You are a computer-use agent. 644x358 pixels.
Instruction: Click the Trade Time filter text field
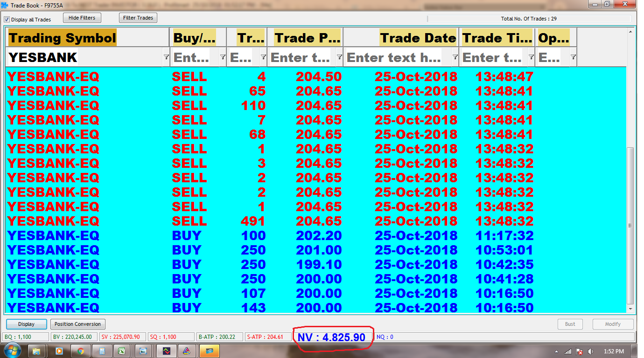494,57
